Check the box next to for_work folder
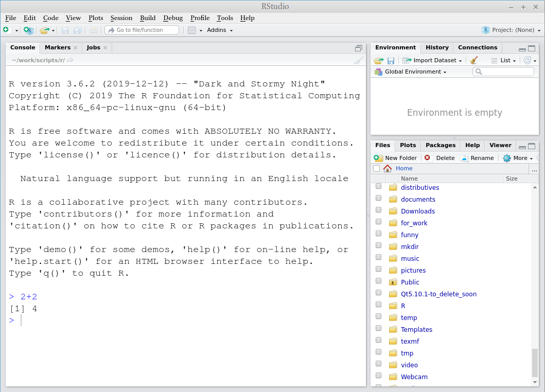Viewport: 545px width, 392px height. pyautogui.click(x=378, y=222)
